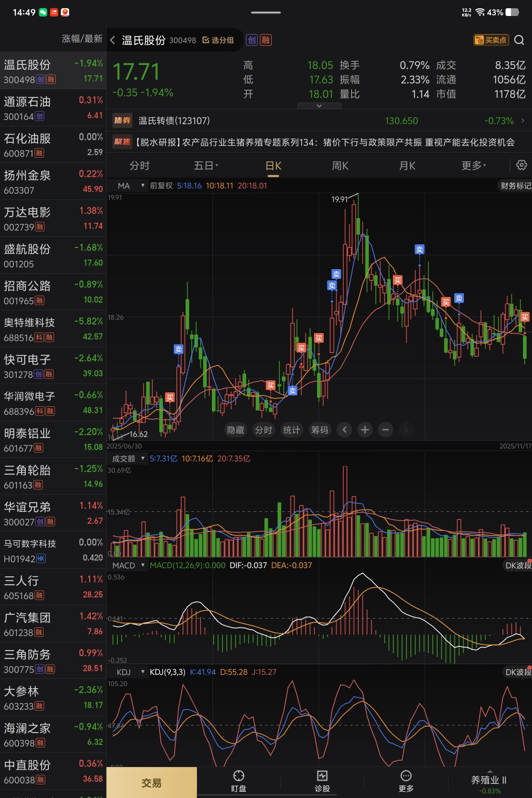This screenshot has height=798, width=532.
Task: Select 万达电影 in watchlist
Action: 53,219
